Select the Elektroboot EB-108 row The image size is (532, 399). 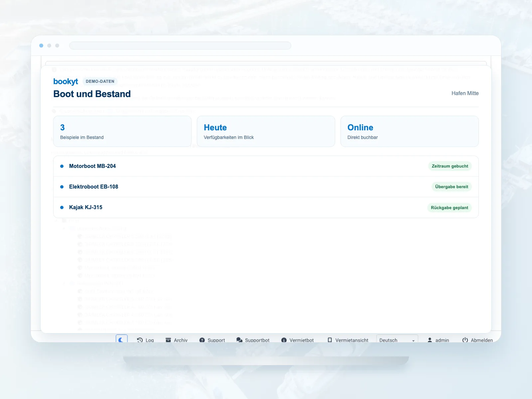point(266,187)
